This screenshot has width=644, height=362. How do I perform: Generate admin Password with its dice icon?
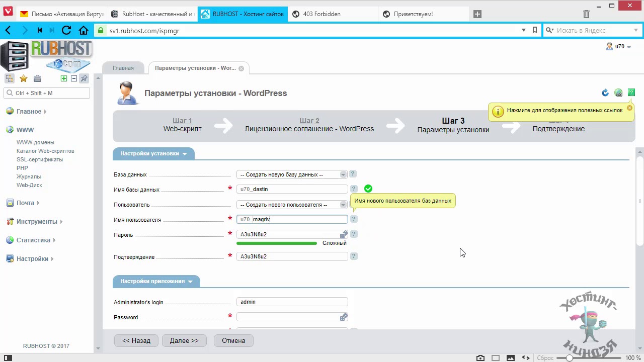point(344,317)
